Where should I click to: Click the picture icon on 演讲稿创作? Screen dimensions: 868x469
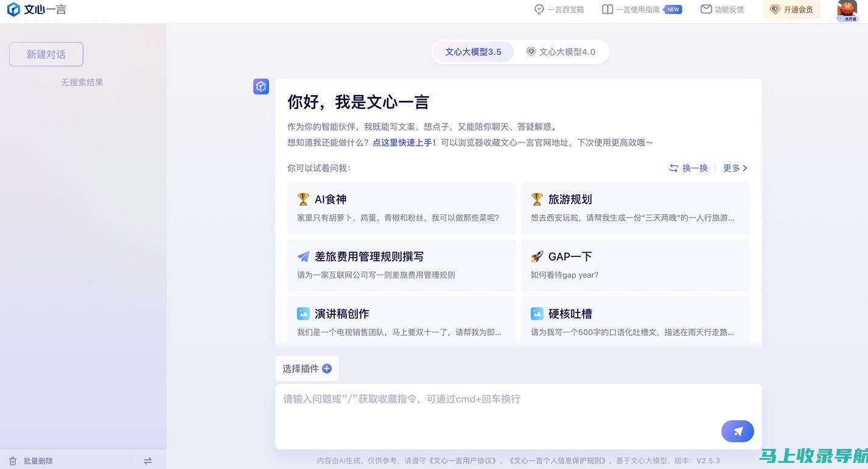[303, 314]
